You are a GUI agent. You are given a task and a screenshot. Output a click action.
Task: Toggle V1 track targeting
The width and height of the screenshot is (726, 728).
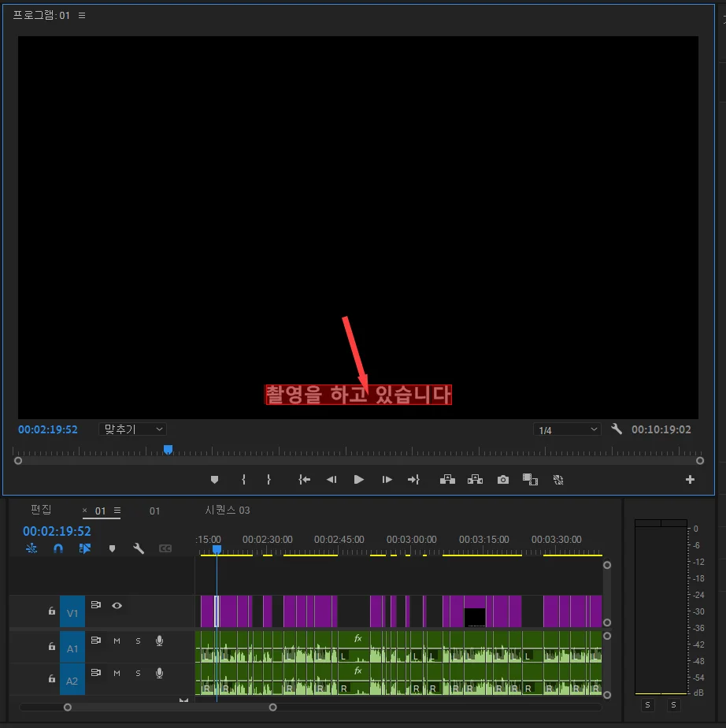[x=72, y=613]
